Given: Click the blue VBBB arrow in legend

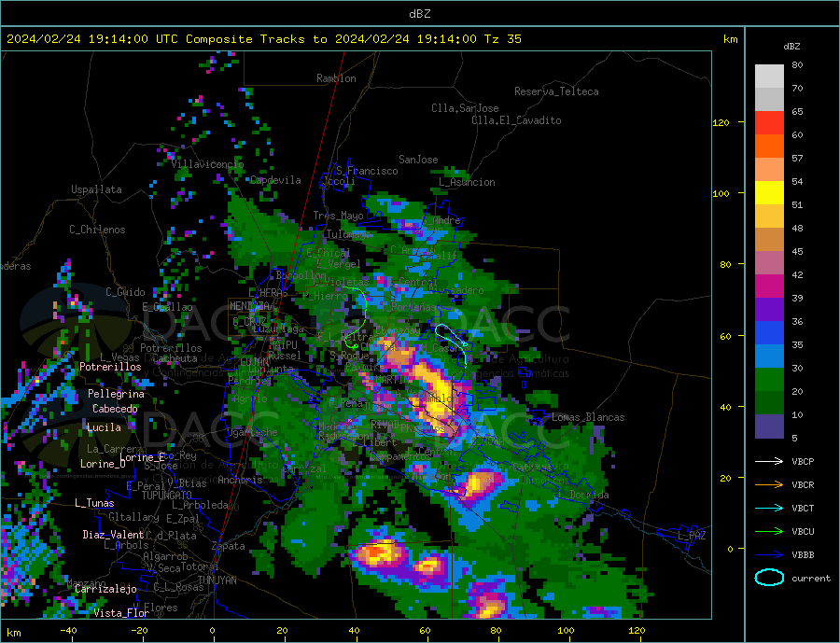Looking at the screenshot, I should tap(769, 554).
